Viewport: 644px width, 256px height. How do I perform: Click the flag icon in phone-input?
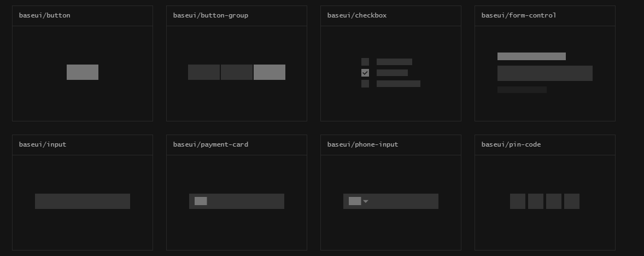[355, 201]
